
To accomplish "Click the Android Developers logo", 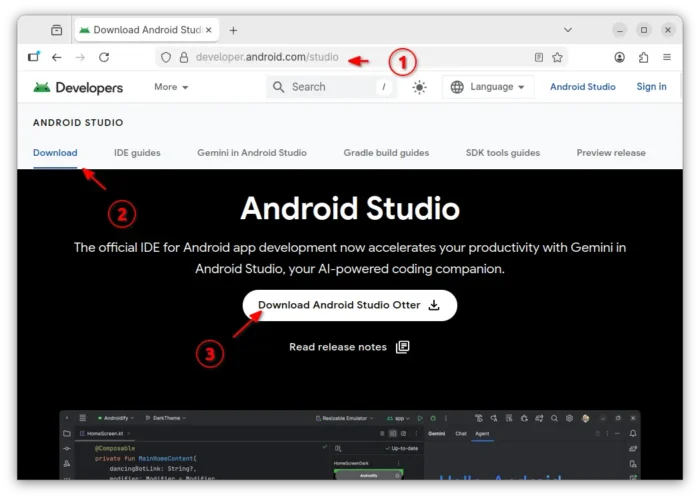I will tap(78, 87).
